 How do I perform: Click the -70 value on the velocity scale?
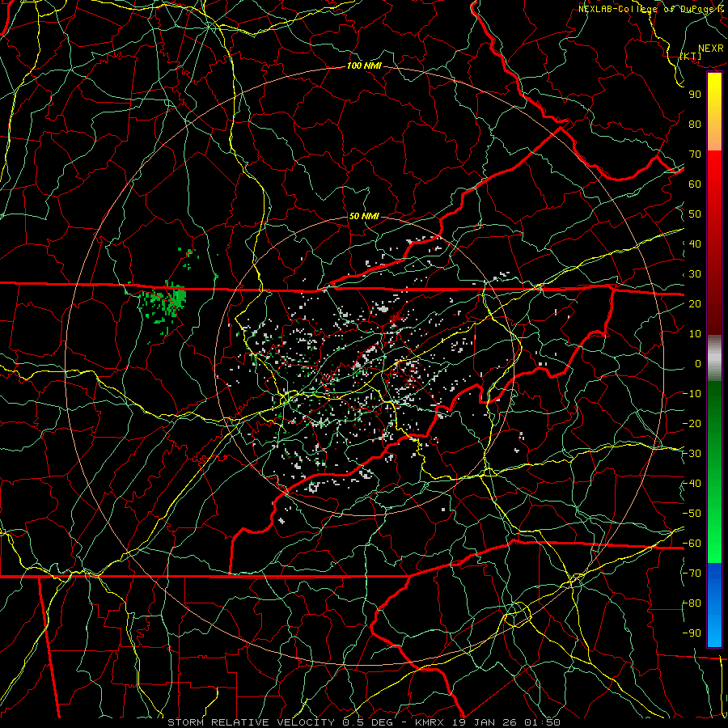692,574
